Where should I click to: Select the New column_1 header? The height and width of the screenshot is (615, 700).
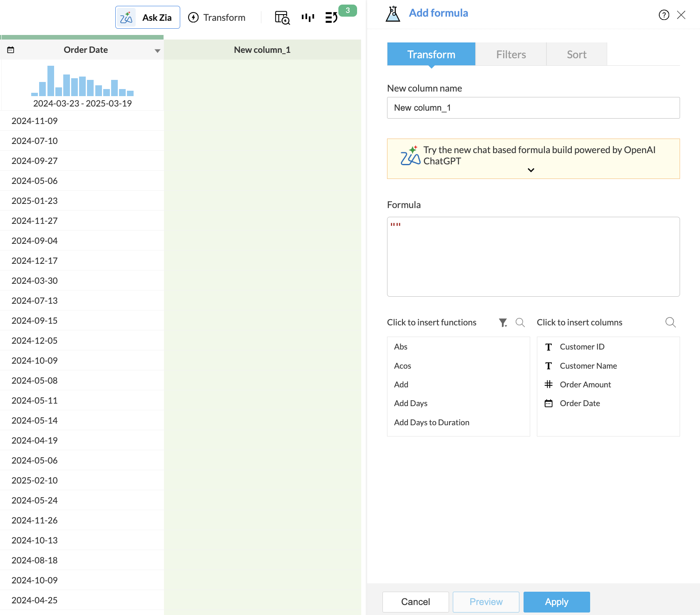click(262, 50)
